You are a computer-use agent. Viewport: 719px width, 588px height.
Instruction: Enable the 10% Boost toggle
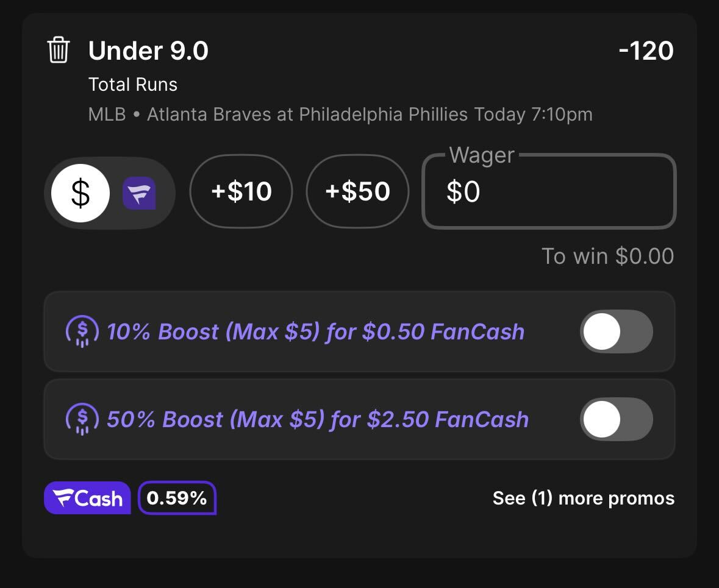[x=617, y=331]
